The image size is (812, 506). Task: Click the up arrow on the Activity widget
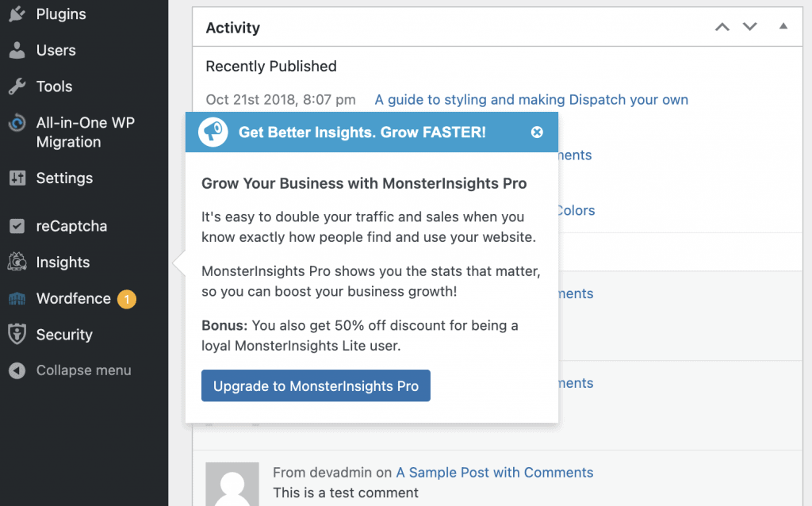[722, 26]
